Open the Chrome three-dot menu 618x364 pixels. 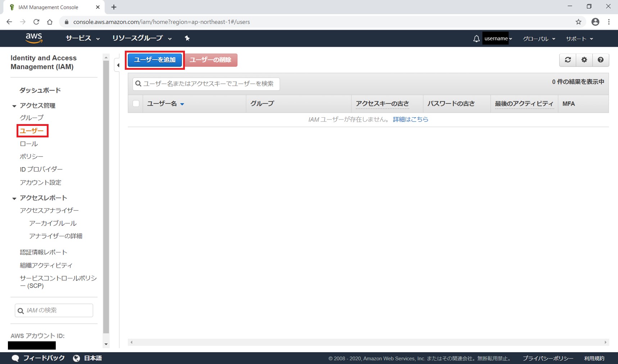tap(609, 22)
